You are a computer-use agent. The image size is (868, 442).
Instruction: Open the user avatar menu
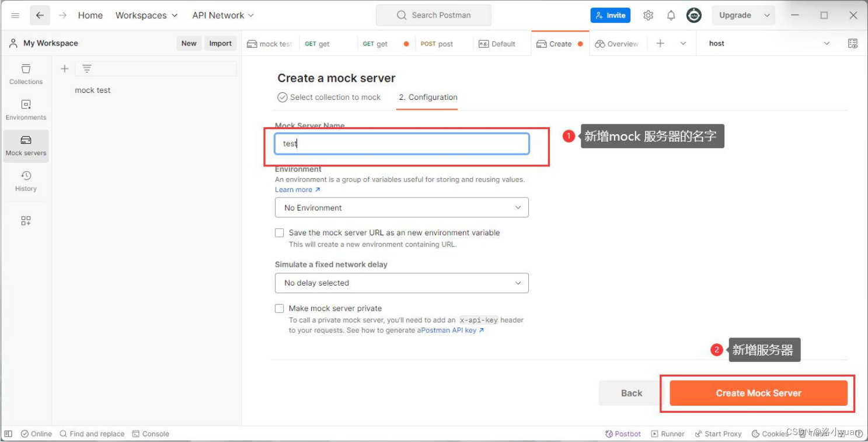(693, 15)
